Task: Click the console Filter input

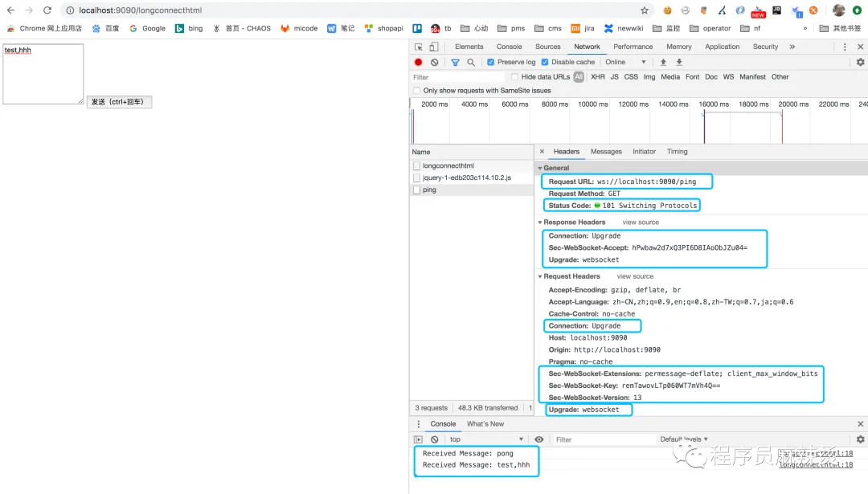Action: pos(604,439)
